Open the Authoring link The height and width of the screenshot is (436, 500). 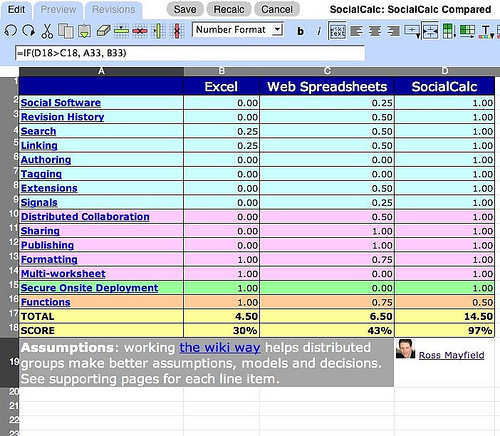tap(46, 160)
